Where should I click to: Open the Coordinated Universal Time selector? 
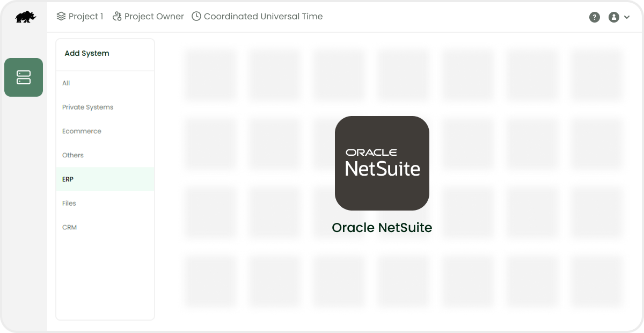pyautogui.click(x=263, y=17)
